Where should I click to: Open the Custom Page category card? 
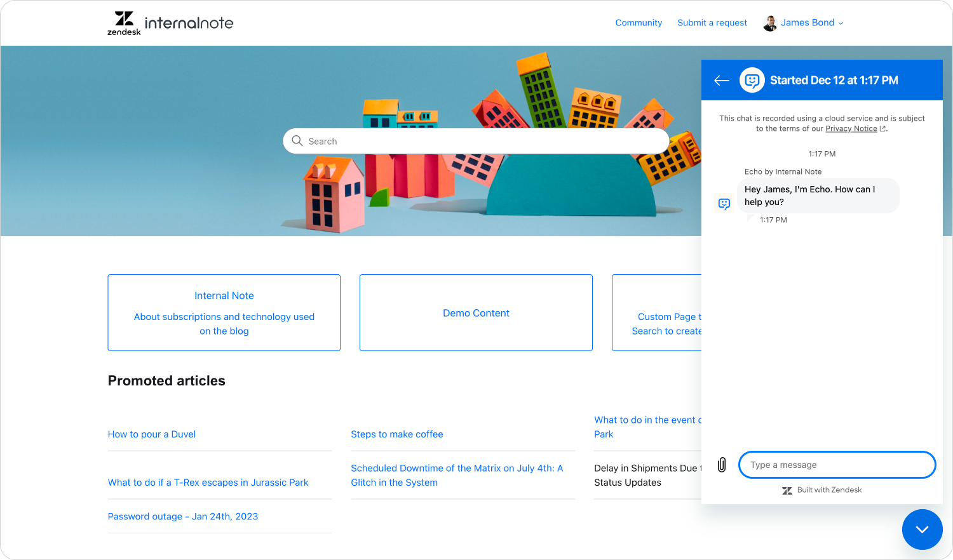[x=657, y=312]
